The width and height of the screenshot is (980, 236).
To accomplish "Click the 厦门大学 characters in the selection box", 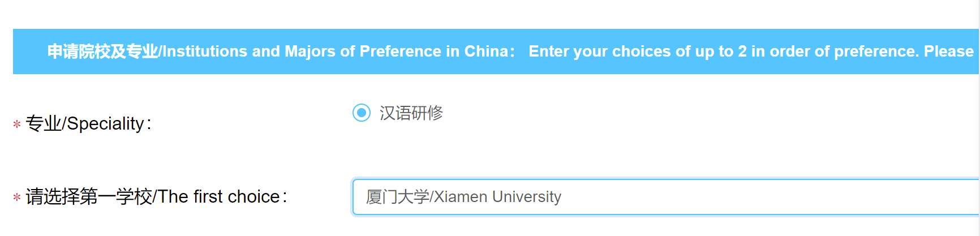I will pos(397,197).
